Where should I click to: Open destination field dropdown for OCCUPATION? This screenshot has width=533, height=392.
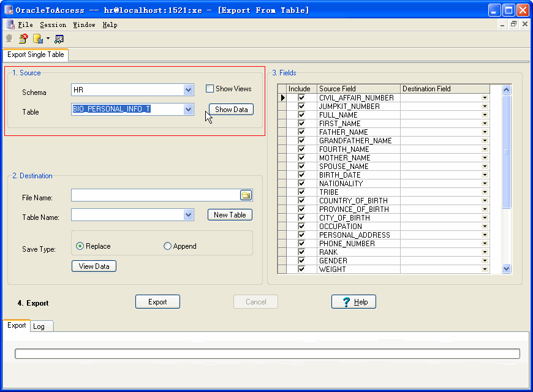pyautogui.click(x=485, y=227)
